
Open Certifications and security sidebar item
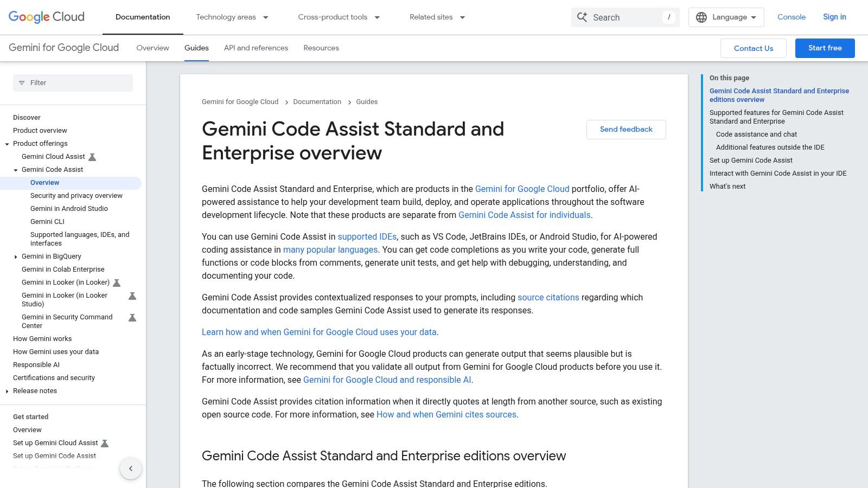(x=54, y=378)
